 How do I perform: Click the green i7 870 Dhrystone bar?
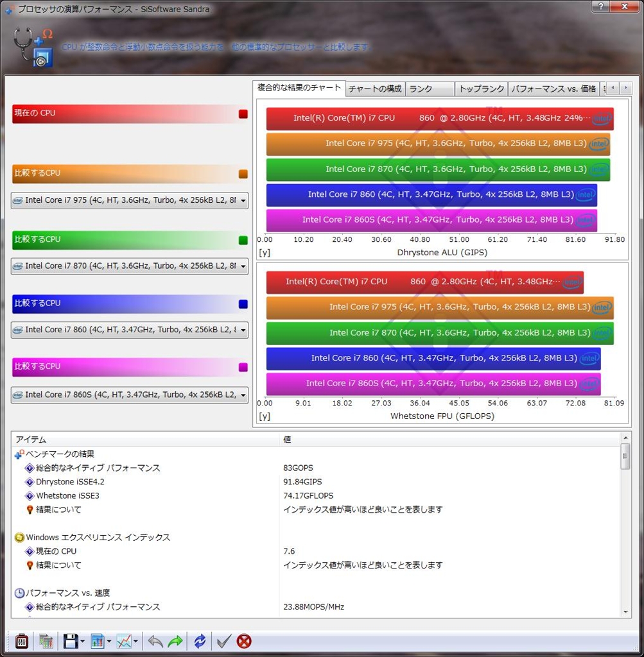[x=438, y=169]
